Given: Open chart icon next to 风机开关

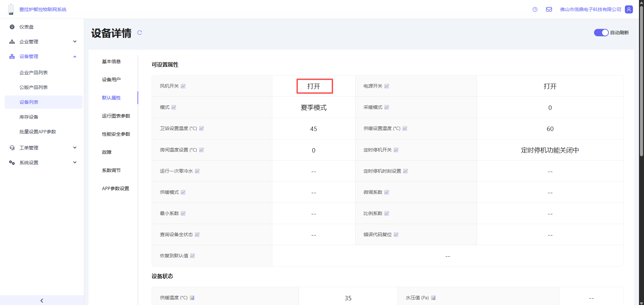Looking at the screenshot, I should 183,86.
